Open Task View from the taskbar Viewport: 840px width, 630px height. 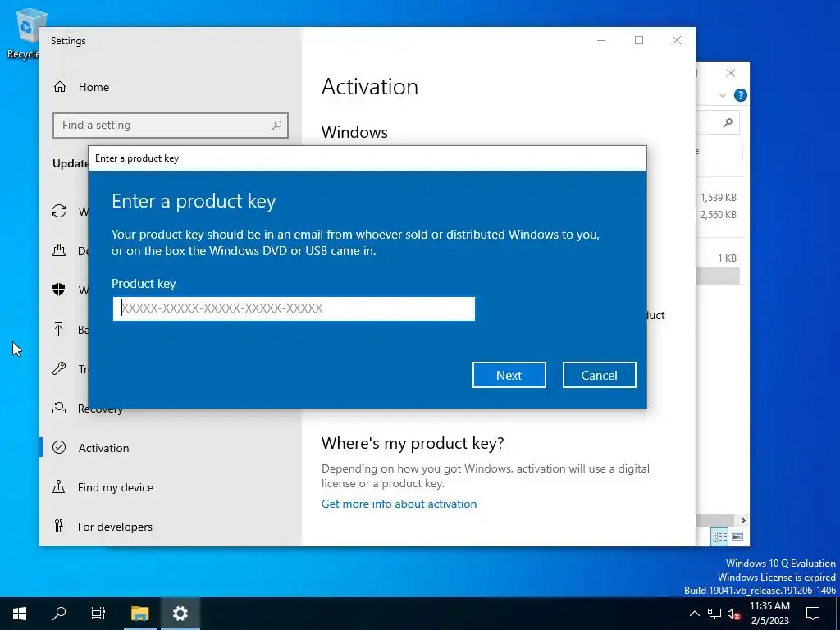(98, 614)
